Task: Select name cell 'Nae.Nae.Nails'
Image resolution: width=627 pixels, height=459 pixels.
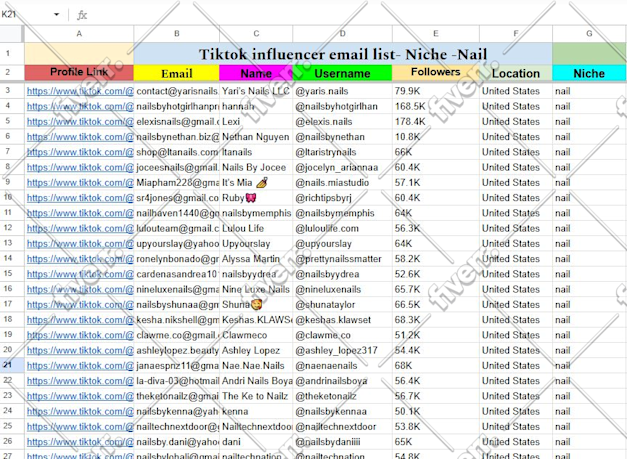Action: (x=256, y=366)
